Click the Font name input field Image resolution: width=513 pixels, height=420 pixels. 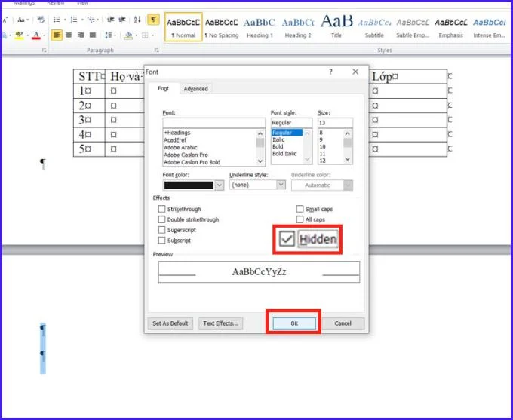click(213, 123)
